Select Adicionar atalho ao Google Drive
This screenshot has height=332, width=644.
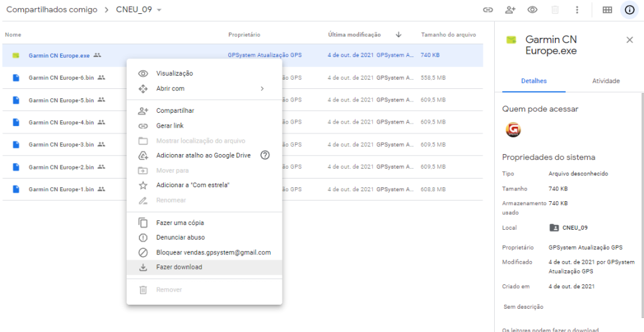[x=204, y=155]
